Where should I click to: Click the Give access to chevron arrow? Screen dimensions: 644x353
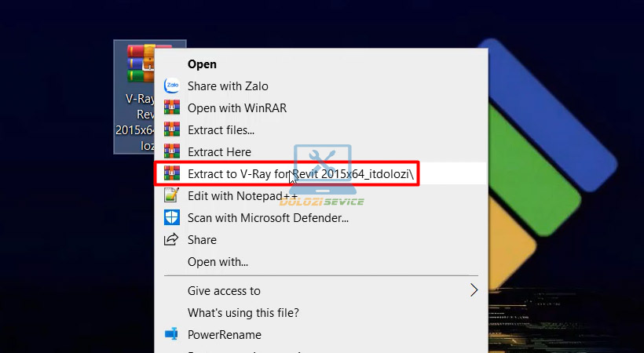point(474,290)
